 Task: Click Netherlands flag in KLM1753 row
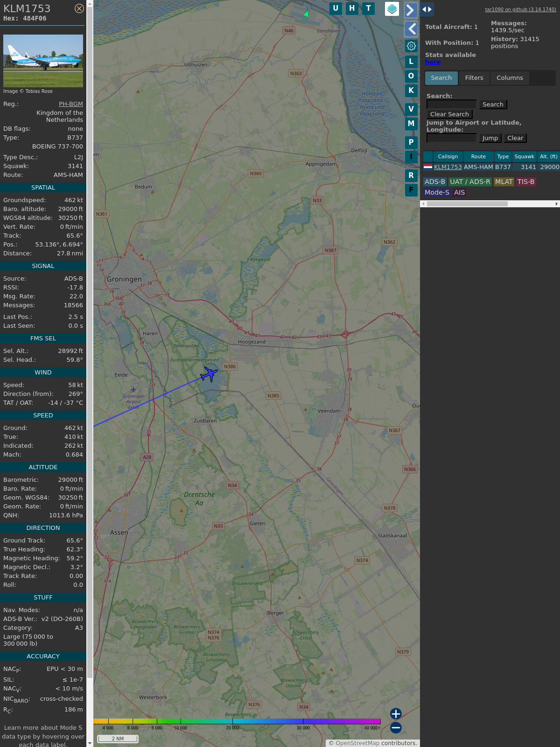coord(428,167)
